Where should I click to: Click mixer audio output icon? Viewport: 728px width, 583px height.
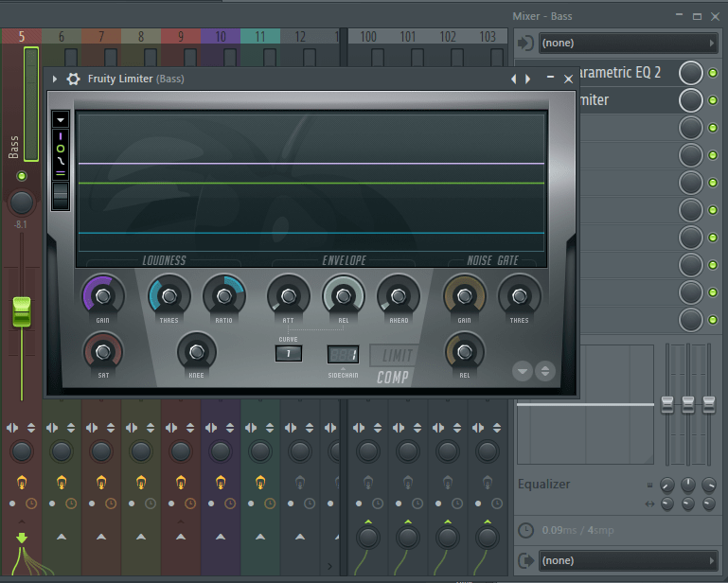coord(525,560)
